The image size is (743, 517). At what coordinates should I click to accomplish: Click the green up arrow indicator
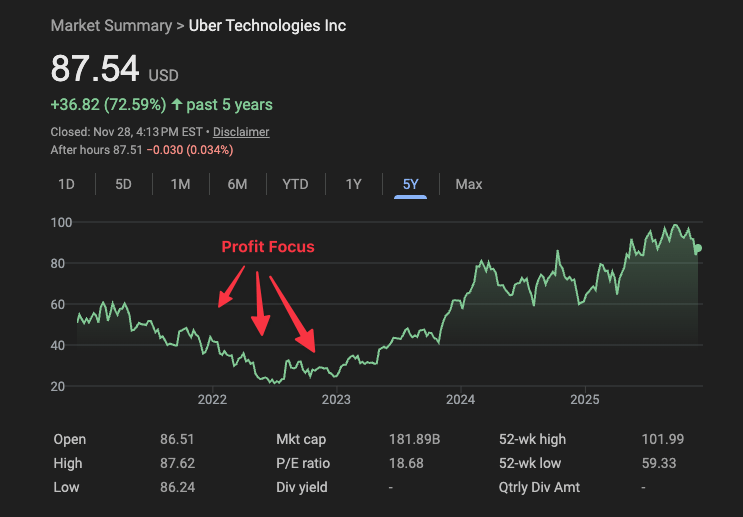(177, 104)
